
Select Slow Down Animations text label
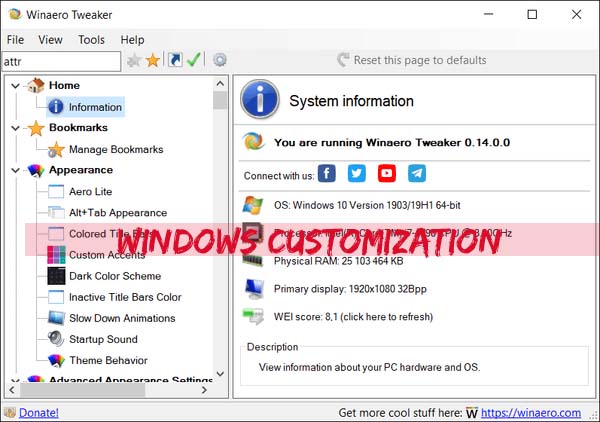[122, 318]
